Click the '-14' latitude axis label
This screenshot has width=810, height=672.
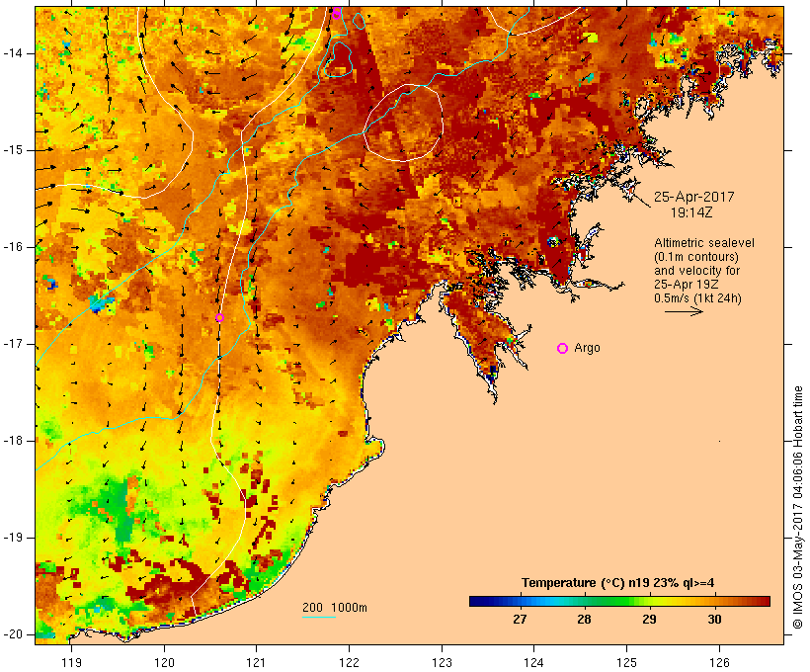click(x=13, y=53)
